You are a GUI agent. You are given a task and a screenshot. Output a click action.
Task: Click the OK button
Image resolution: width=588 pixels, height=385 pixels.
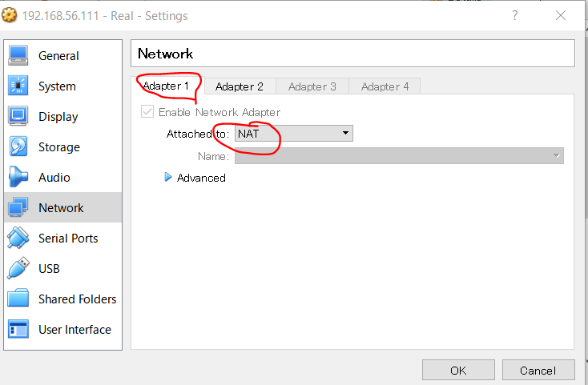click(x=458, y=371)
